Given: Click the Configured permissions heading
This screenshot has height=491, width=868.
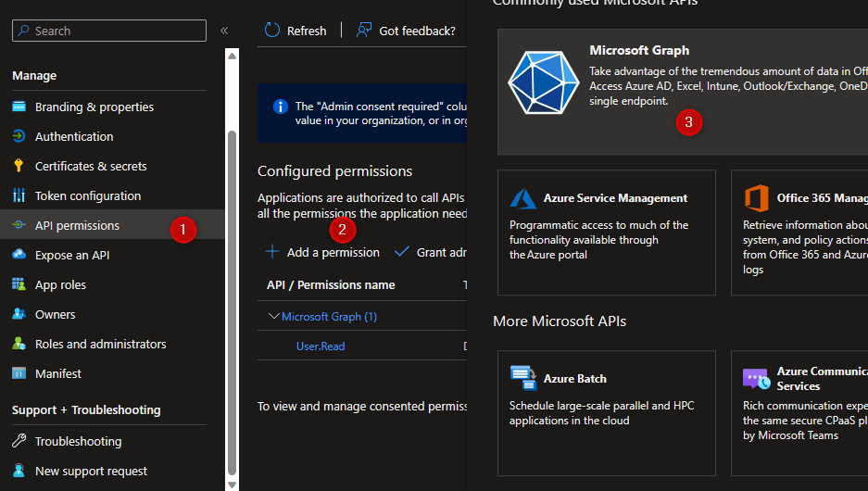Looking at the screenshot, I should pyautogui.click(x=335, y=171).
